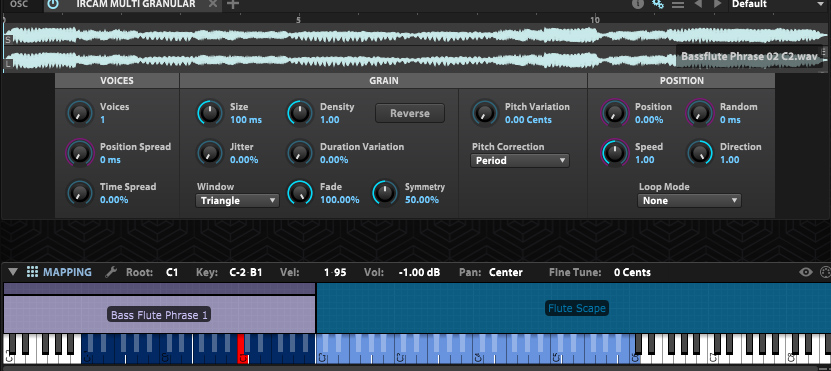Screen dimensions: 831x371
Task: Click the Density knob
Action: pyautogui.click(x=300, y=113)
